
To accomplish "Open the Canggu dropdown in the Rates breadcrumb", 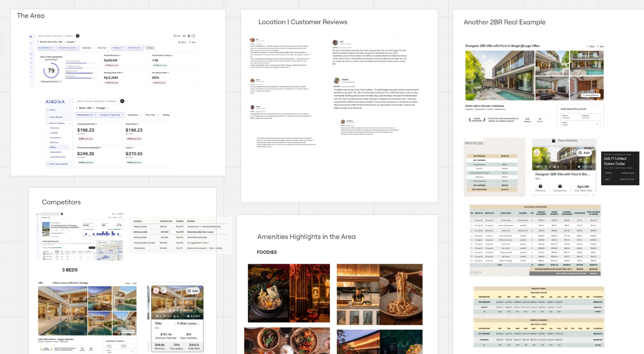I will (x=102, y=108).
